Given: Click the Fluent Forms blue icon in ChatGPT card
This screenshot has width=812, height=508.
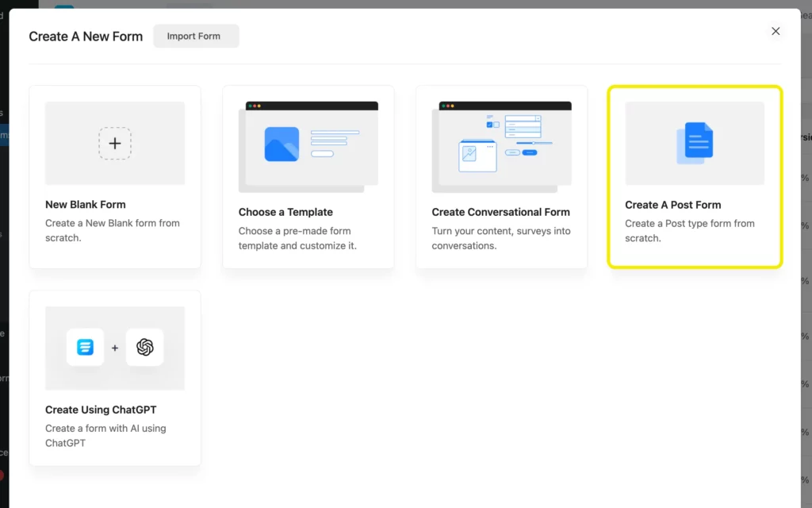Looking at the screenshot, I should pos(85,348).
